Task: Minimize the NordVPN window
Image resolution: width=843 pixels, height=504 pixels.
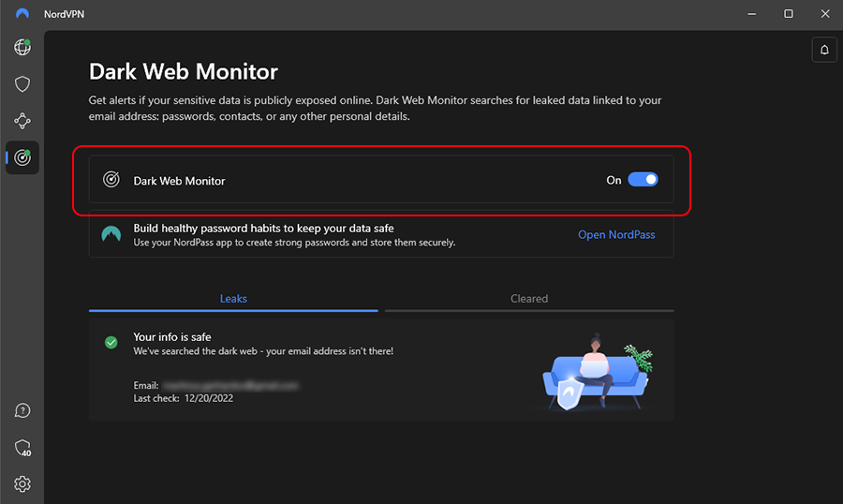Action: click(751, 14)
